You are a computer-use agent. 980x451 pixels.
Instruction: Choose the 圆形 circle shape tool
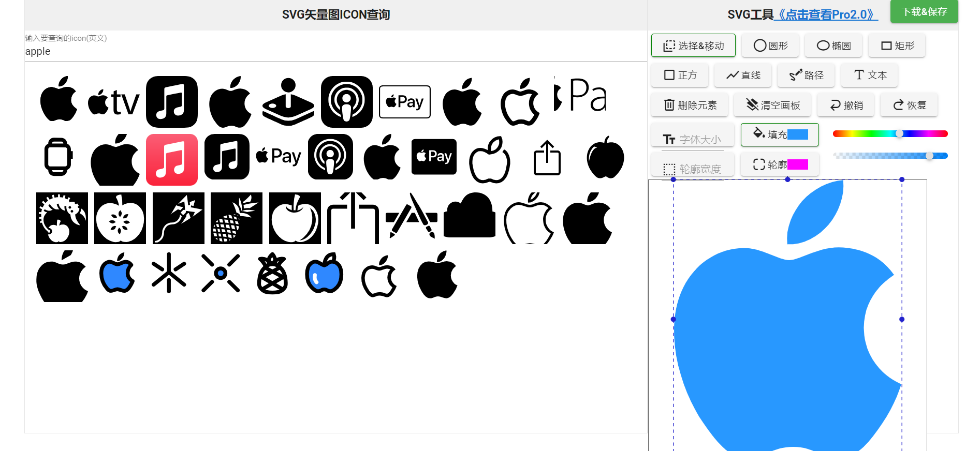click(770, 46)
